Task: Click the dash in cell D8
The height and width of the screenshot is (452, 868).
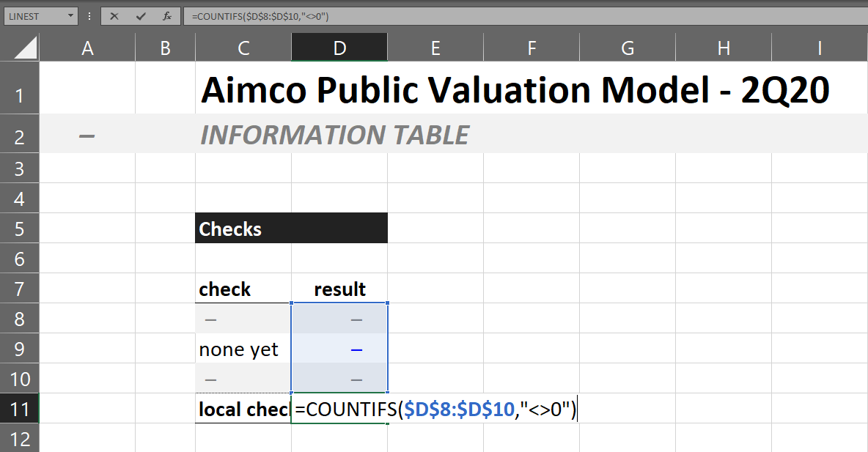Action: (x=356, y=320)
